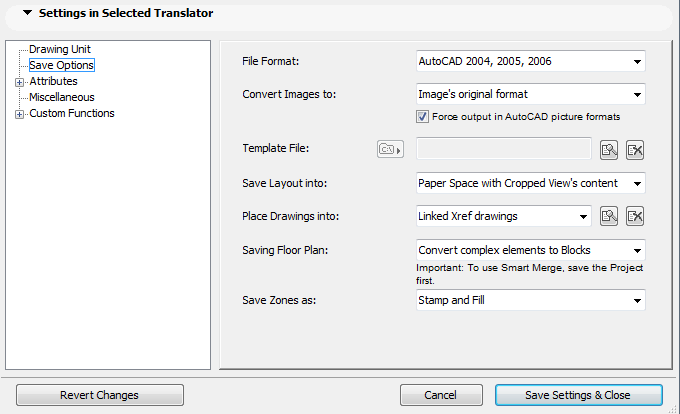Click the Cancel button
This screenshot has width=680, height=414.
pyautogui.click(x=441, y=395)
